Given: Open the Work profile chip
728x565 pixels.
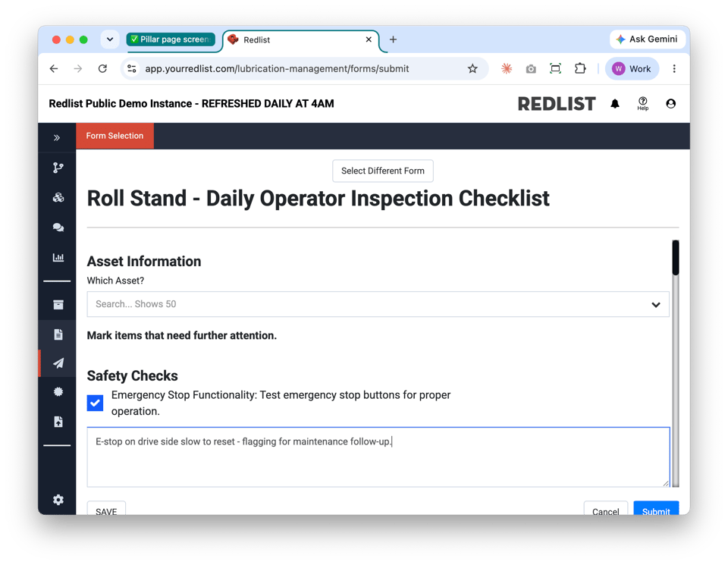Looking at the screenshot, I should click(x=632, y=69).
